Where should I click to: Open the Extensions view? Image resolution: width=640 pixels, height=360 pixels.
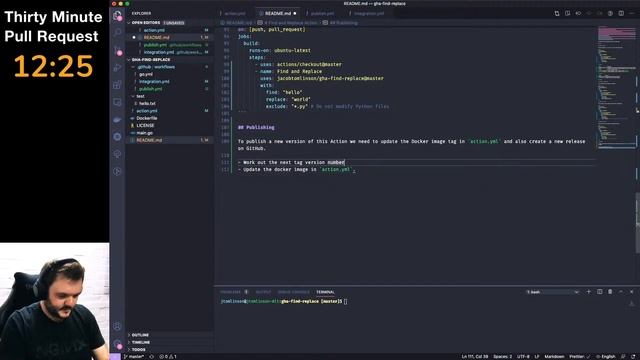pyautogui.click(x=118, y=85)
